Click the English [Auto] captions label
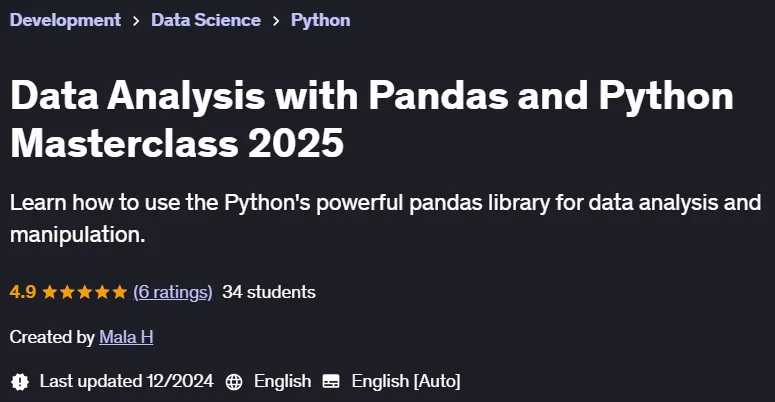Image resolution: width=775 pixels, height=402 pixels. click(406, 381)
